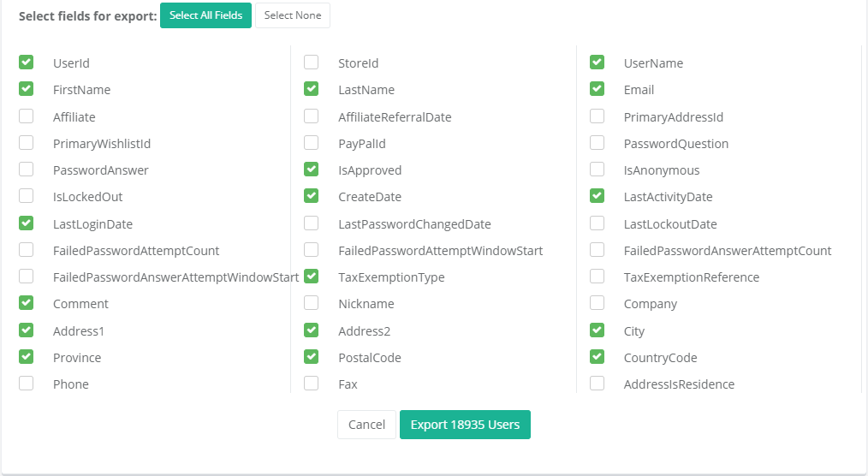
Task: Check the Phone checkbox
Action: (x=27, y=384)
